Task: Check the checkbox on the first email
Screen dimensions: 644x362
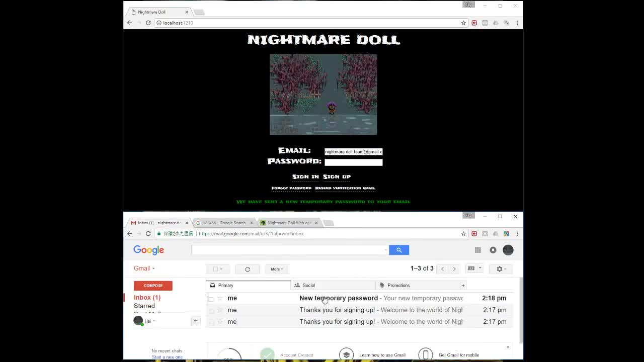Action: coord(211,298)
